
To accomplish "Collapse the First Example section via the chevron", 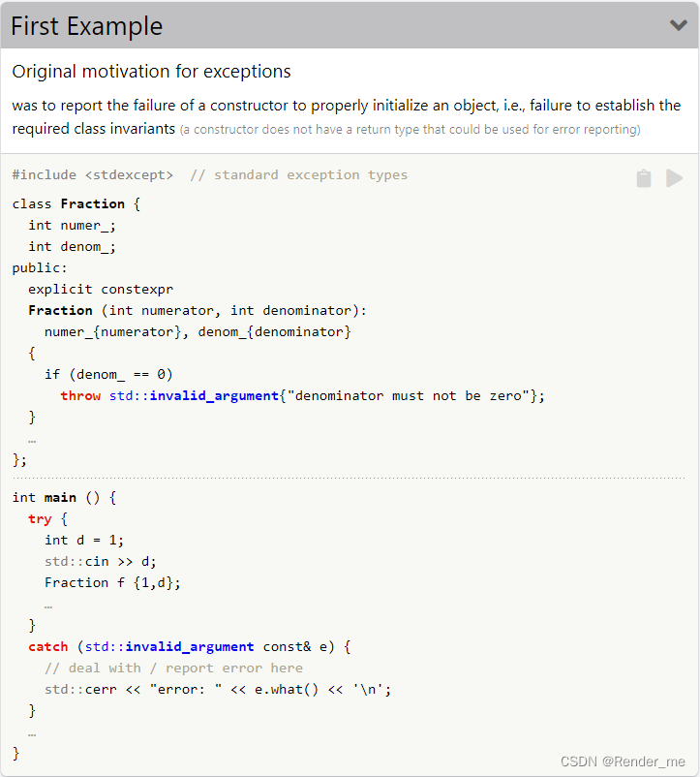I will pyautogui.click(x=679, y=26).
